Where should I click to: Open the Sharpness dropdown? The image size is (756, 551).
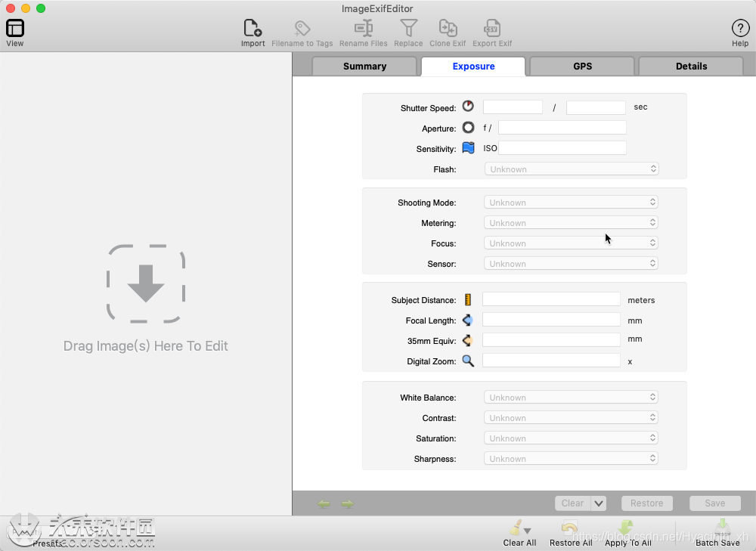point(571,459)
